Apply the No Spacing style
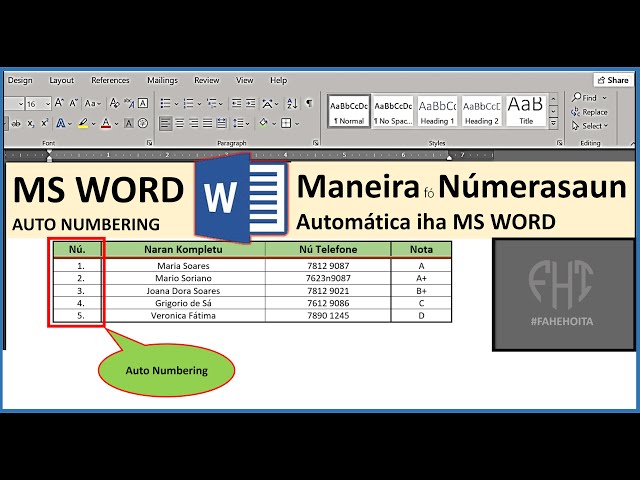640x480 pixels. (x=393, y=111)
